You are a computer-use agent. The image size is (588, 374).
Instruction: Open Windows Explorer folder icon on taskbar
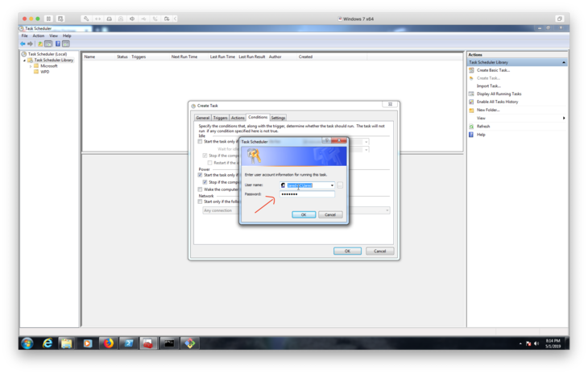coord(68,343)
